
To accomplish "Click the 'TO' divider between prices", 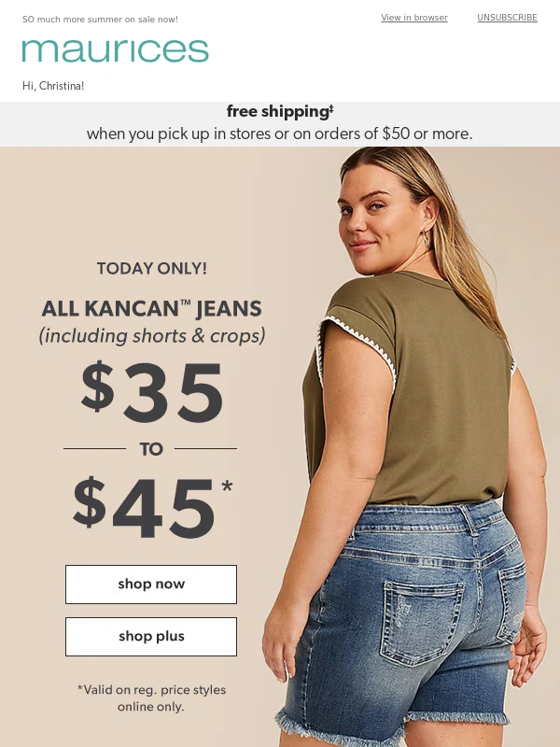I will coord(151,449).
